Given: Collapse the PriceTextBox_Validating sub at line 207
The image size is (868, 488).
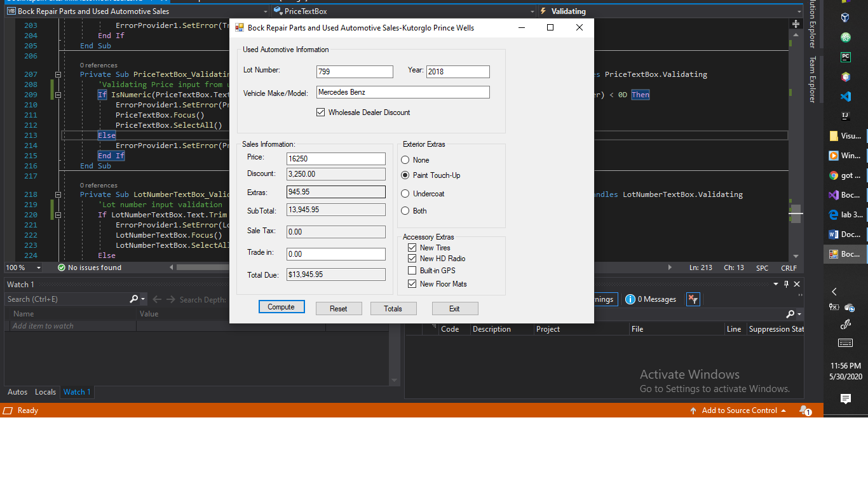Looking at the screenshot, I should click(x=58, y=74).
